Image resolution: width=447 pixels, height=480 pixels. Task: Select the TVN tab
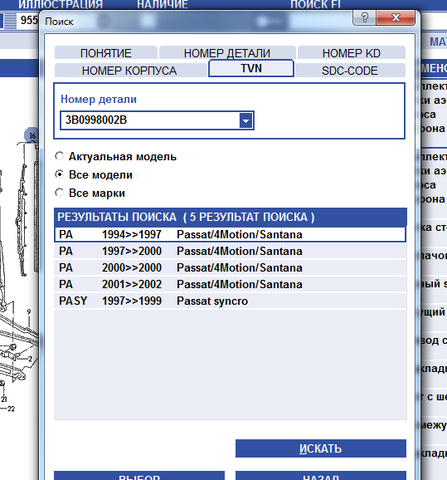click(251, 68)
